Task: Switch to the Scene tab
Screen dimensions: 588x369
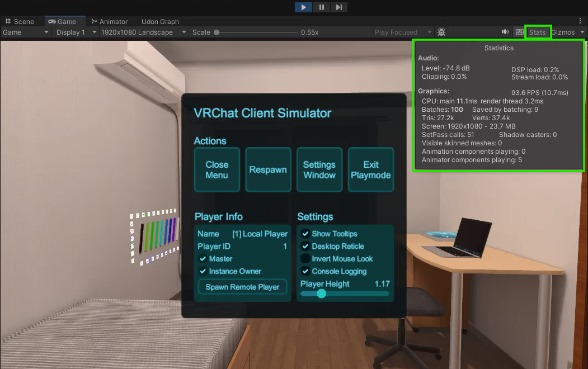Action: pyautogui.click(x=20, y=21)
